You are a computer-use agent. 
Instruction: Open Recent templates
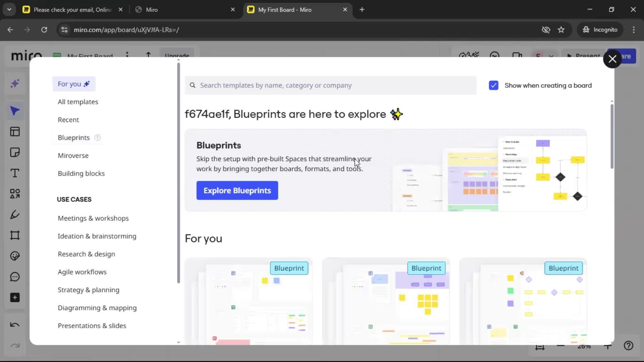[x=68, y=120]
